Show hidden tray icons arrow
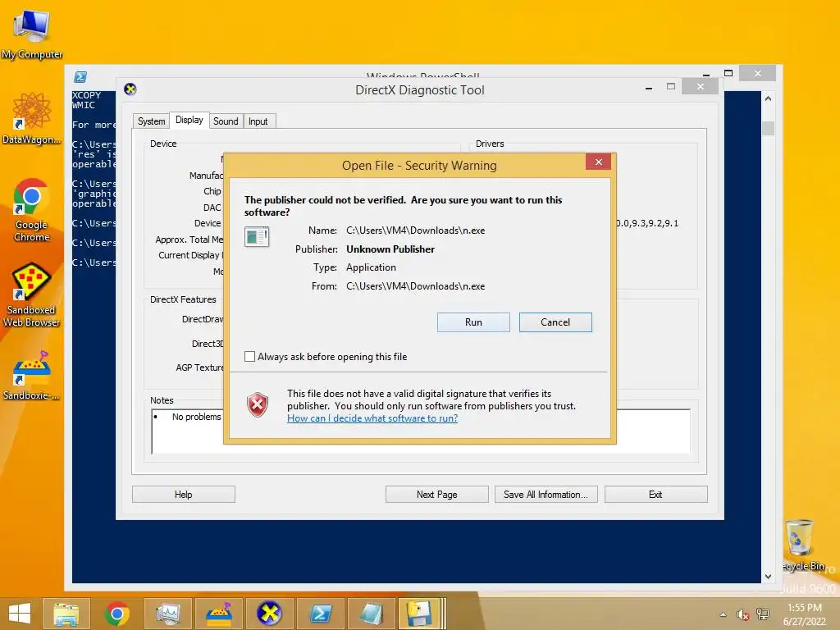This screenshot has height=630, width=840. (724, 614)
